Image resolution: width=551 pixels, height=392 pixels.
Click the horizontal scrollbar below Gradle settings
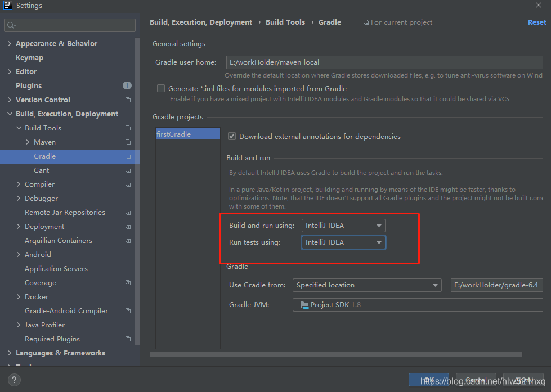coord(336,354)
